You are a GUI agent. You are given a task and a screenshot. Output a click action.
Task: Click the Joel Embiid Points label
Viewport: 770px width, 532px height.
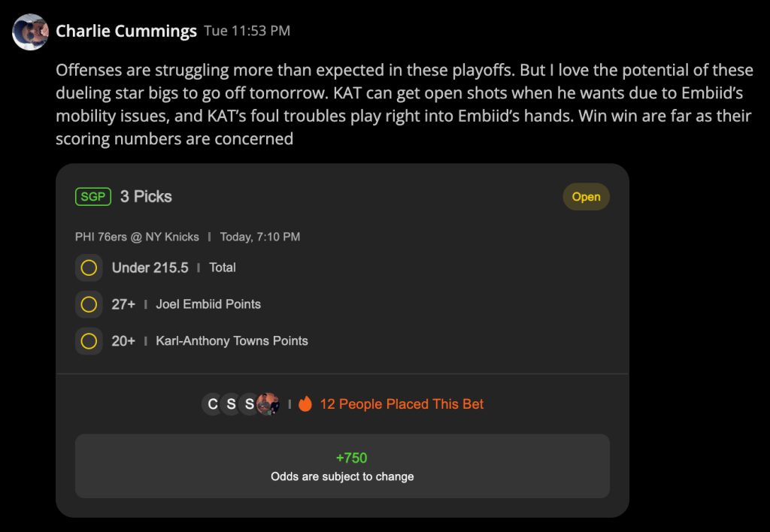click(x=208, y=304)
